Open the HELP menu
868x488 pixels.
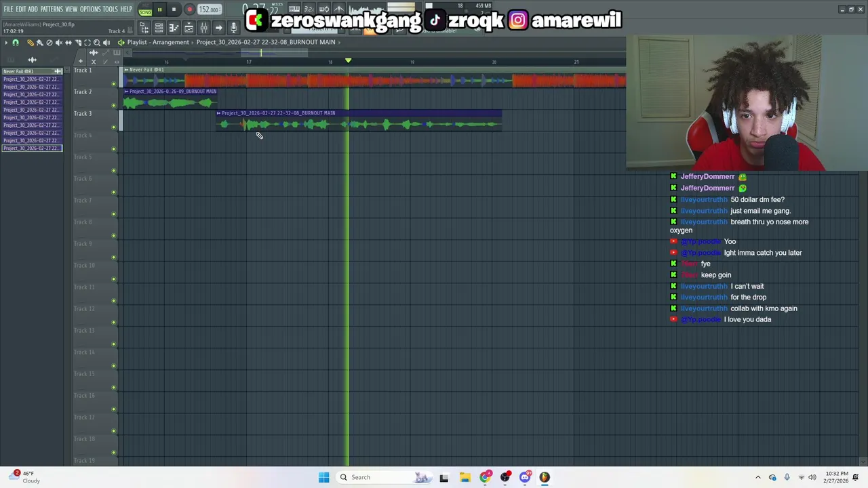coord(127,9)
